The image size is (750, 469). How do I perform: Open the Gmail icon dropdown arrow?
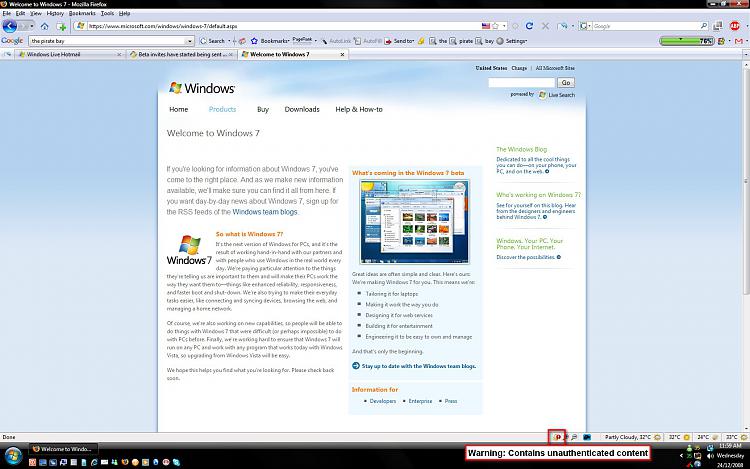(746, 41)
